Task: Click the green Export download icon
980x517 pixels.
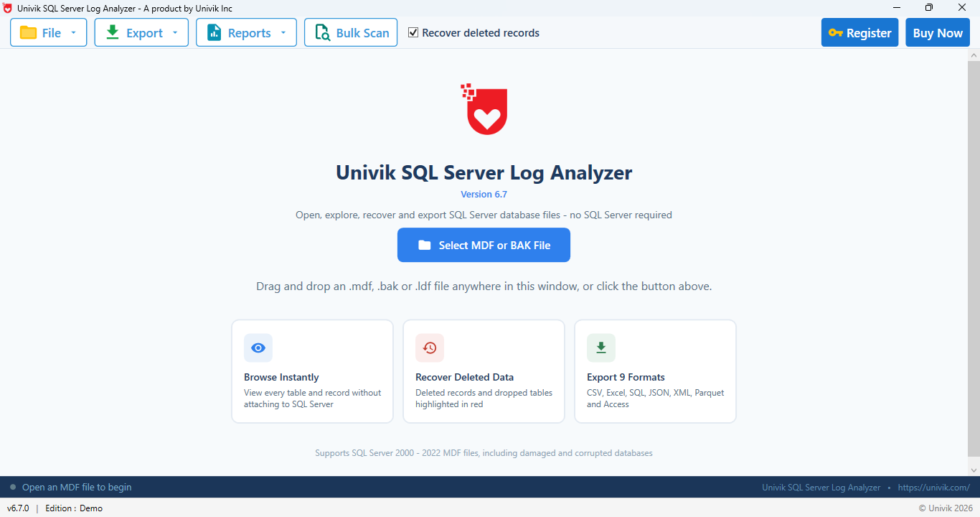Action: [113, 32]
